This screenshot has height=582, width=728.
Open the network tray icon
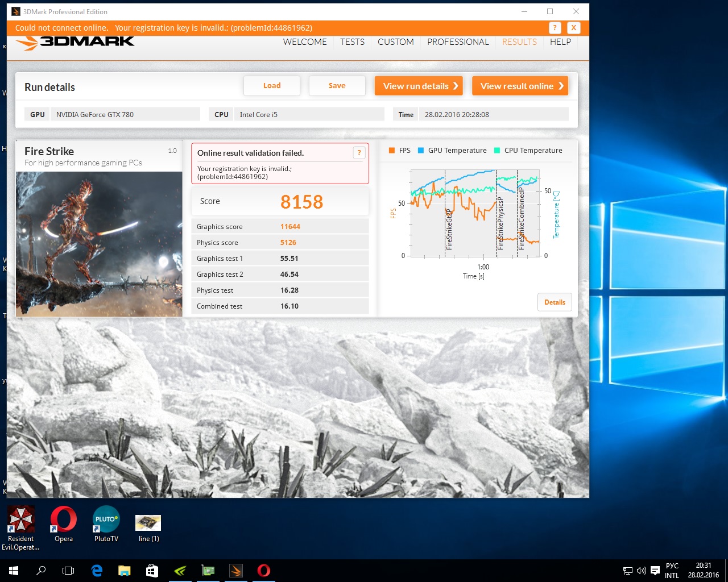click(628, 571)
